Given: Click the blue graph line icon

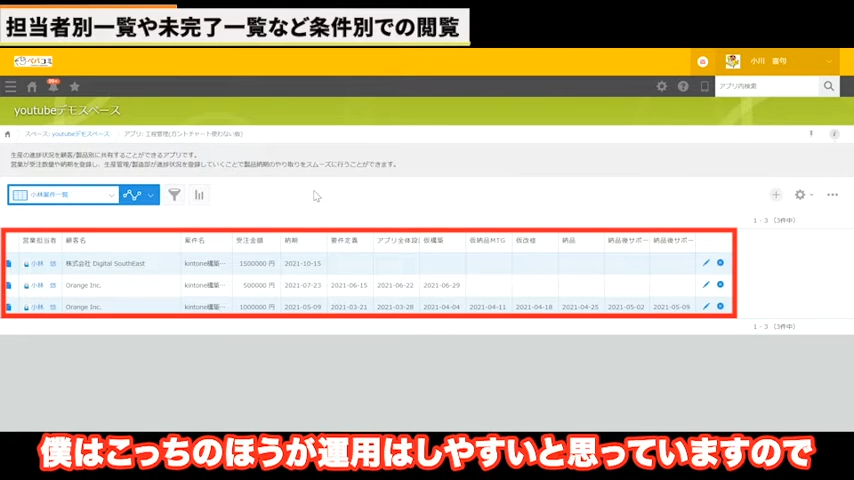Looking at the screenshot, I should pos(132,195).
